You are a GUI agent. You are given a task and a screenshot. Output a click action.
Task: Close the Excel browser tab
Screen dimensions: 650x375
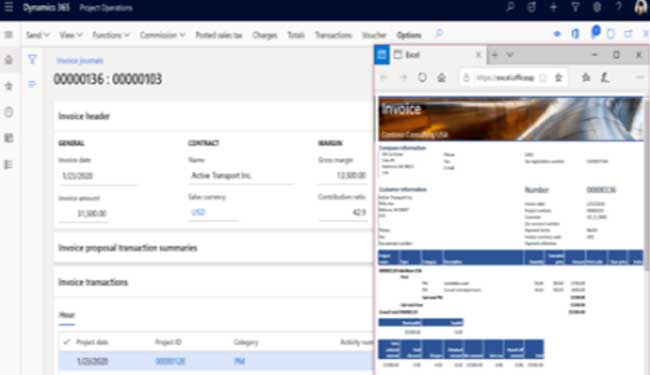tap(478, 55)
